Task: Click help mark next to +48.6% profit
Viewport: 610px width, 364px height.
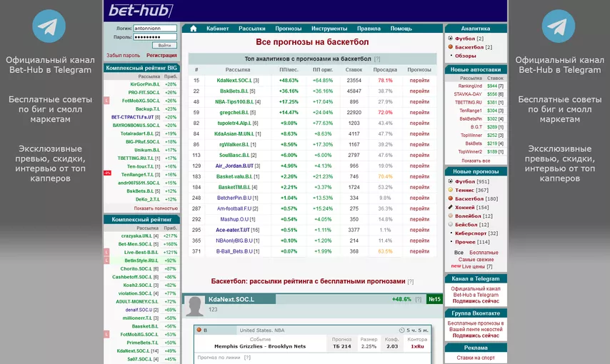Action: 418,300
